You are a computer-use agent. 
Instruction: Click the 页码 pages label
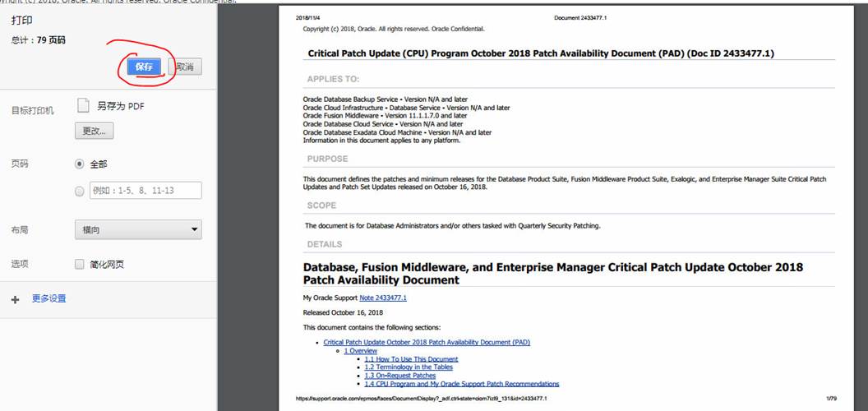20,164
